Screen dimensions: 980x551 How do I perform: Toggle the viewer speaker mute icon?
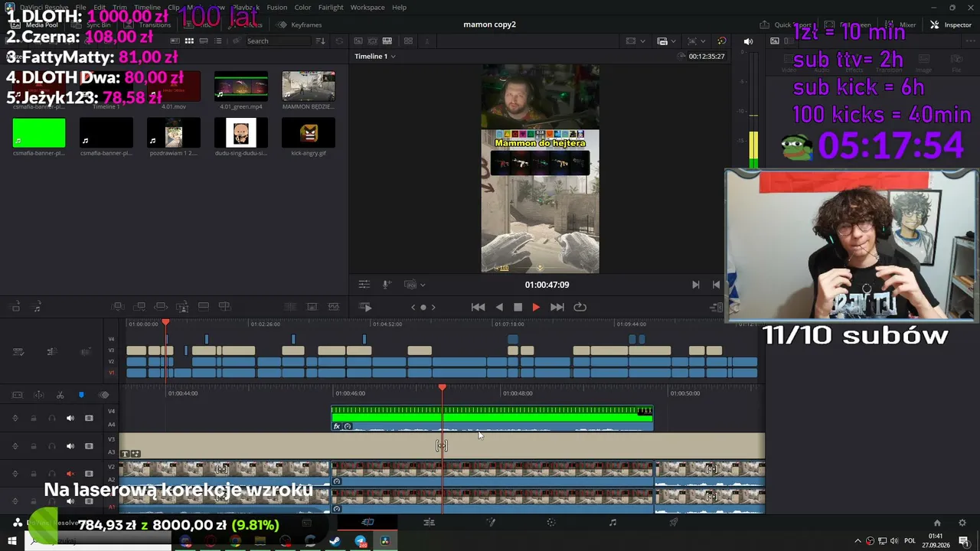[x=748, y=41]
